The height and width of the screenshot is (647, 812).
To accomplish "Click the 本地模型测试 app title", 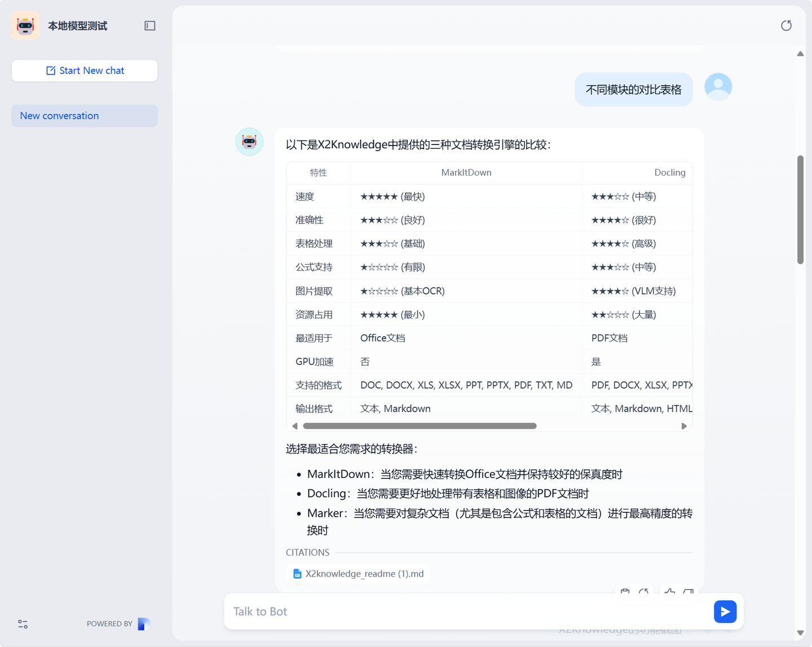I will pyautogui.click(x=78, y=26).
